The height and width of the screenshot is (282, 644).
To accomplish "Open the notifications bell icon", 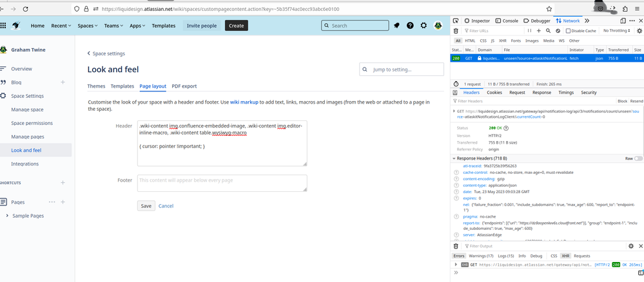I will point(396,26).
